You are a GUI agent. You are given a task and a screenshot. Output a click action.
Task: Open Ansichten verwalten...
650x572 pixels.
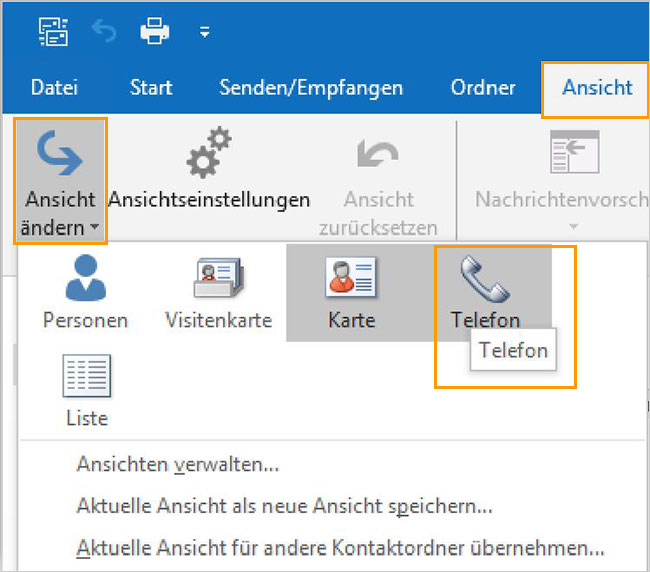click(x=178, y=464)
